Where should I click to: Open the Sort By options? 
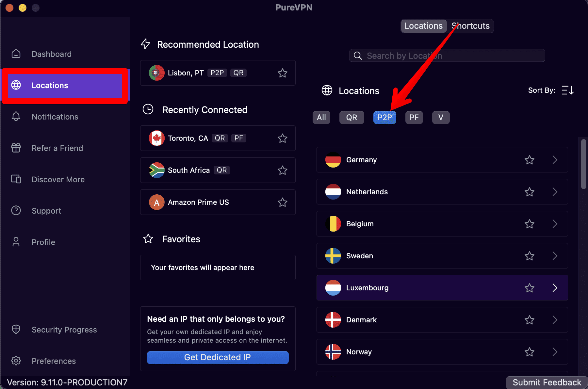point(567,90)
